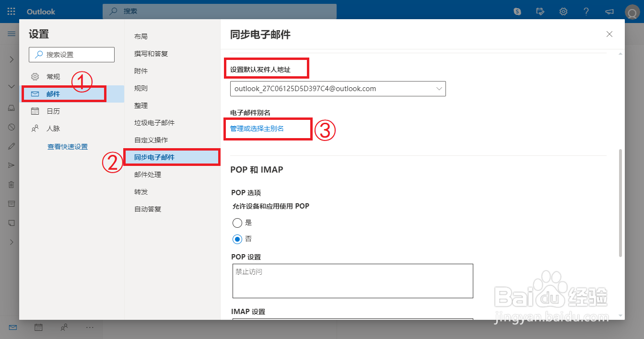Select 否 to disallow POP

pyautogui.click(x=237, y=239)
